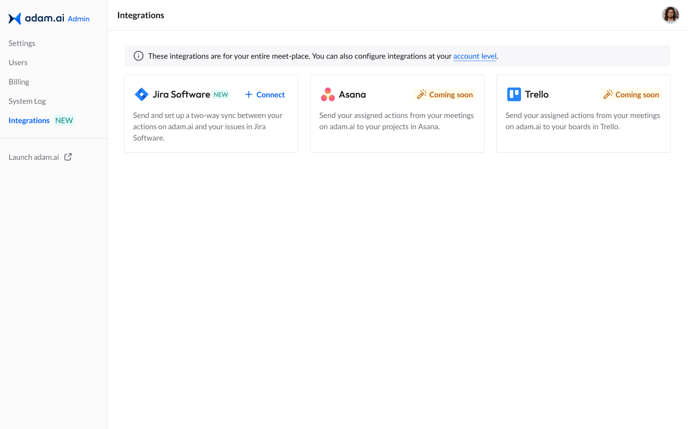Click the NEW badge beside Jira Software

click(221, 94)
